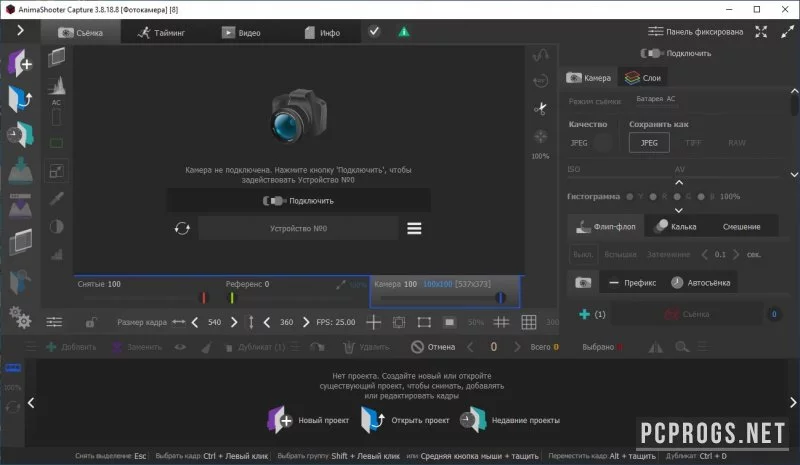The height and width of the screenshot is (465, 800).
Task: Click the crosshair plus icon near FPS
Action: point(373,322)
